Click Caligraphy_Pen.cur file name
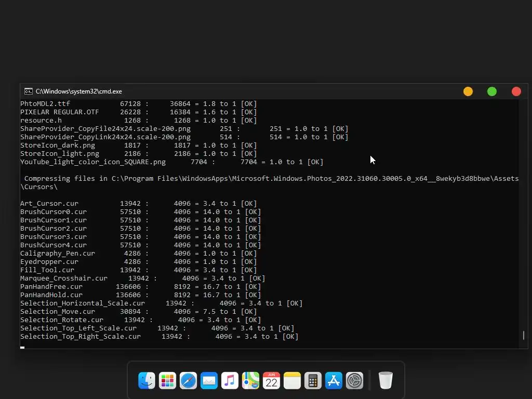This screenshot has width=532, height=399. click(x=58, y=254)
